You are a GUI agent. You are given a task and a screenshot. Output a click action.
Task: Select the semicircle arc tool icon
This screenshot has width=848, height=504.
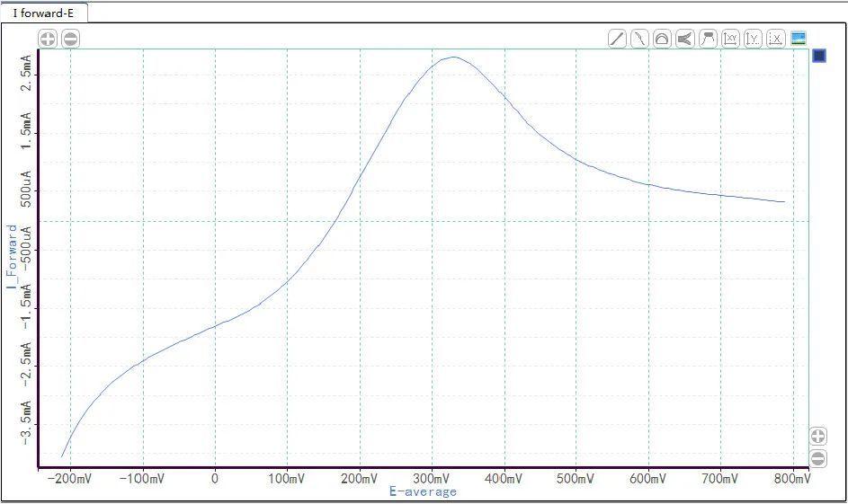(662, 39)
